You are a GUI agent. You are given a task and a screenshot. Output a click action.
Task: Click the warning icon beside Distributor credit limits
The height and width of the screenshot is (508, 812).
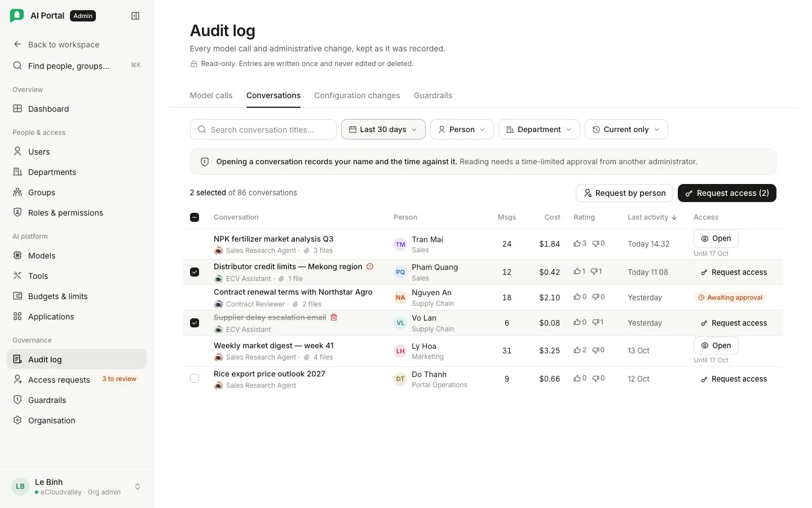coord(370,266)
